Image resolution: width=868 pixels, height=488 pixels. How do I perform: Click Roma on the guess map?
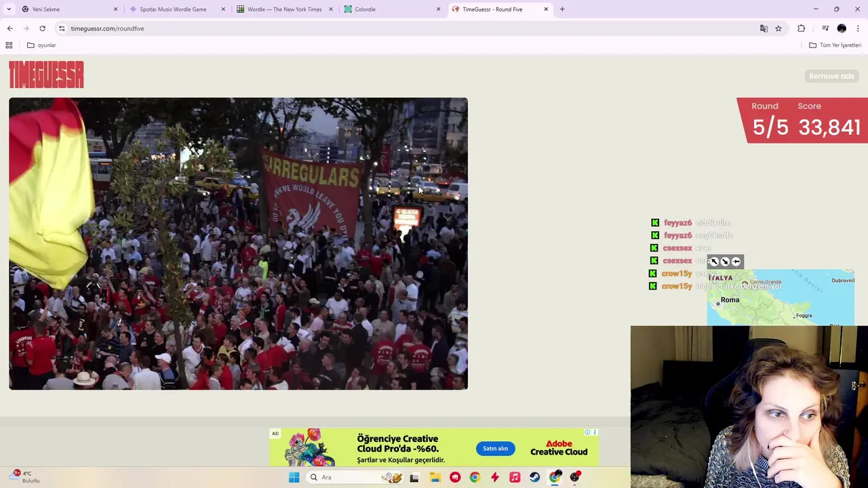[x=730, y=300]
